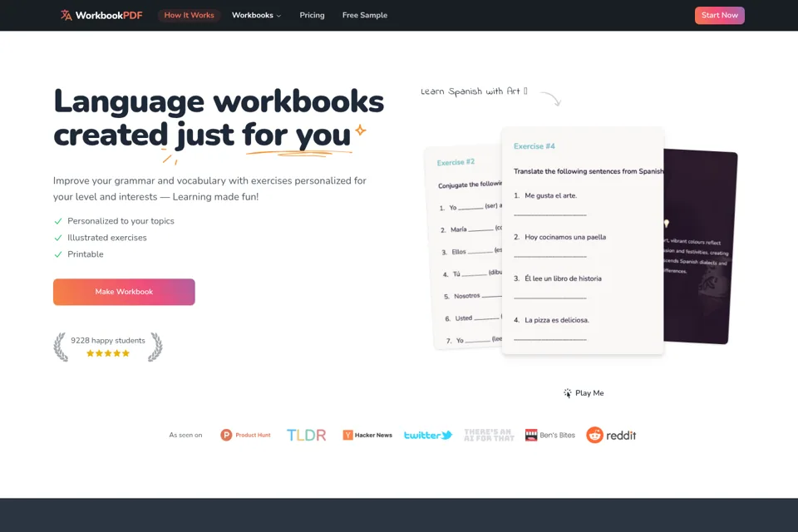Click the Play Me control
Viewport: 798px width, 532px height.
(x=584, y=393)
